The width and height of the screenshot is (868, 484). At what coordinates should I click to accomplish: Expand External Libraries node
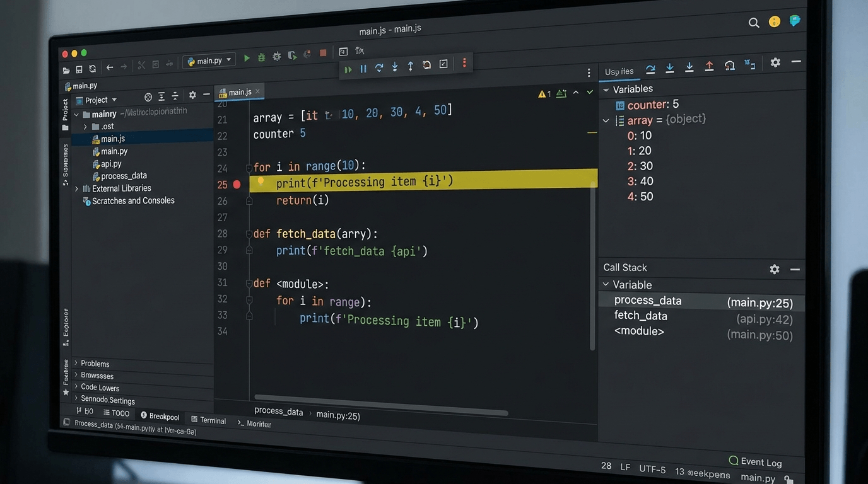click(x=77, y=188)
